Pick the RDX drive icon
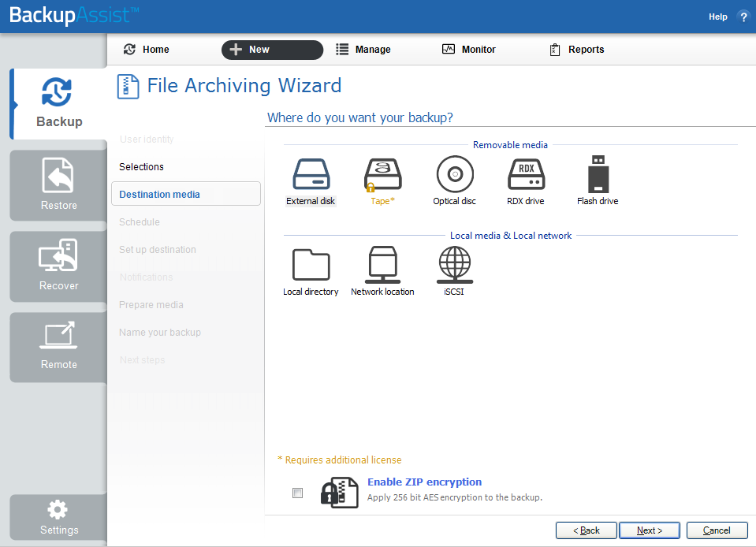This screenshot has width=756, height=547. 526,182
